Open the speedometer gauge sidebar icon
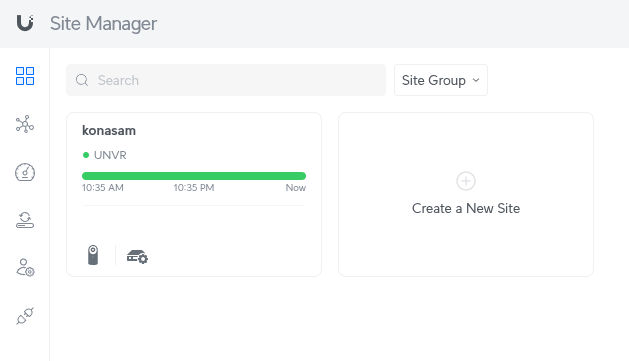 [25, 172]
